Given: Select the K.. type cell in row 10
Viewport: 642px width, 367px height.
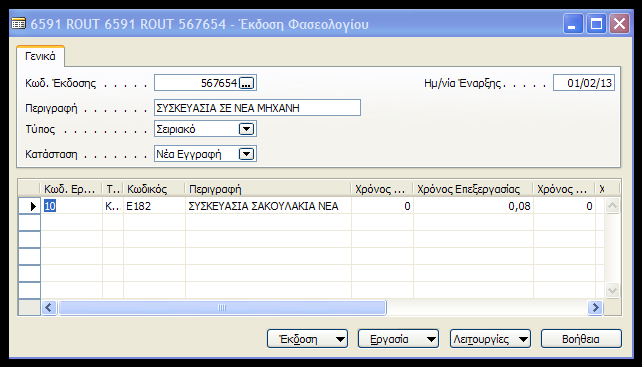Looking at the screenshot, I should (113, 206).
